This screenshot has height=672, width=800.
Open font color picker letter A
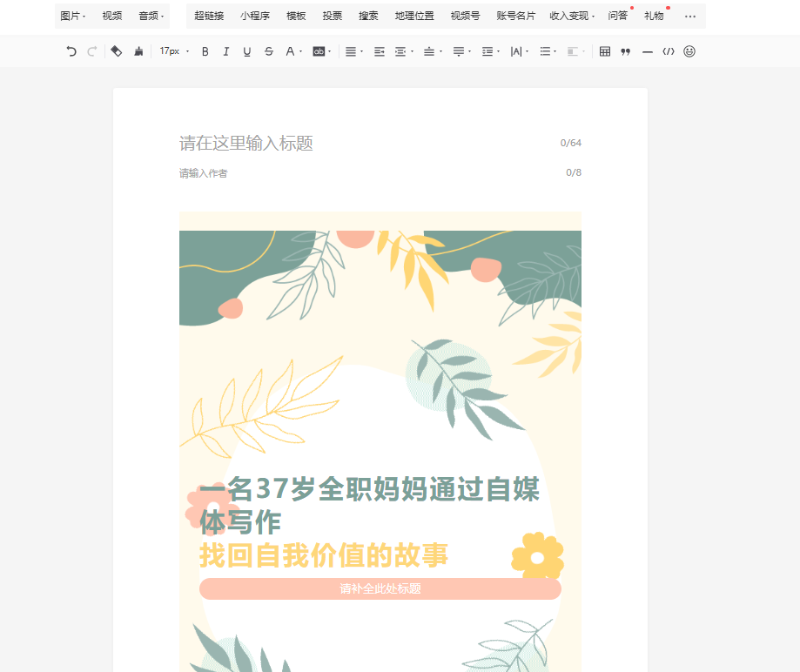[x=291, y=51]
